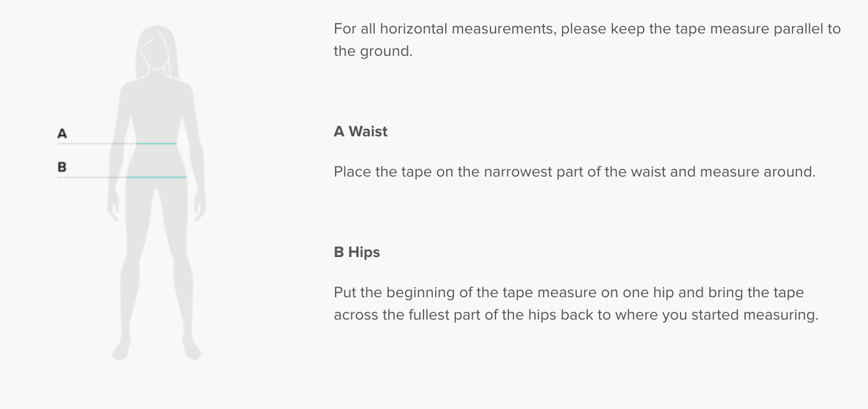Click the waist instruction about the narrowest part
Viewport: 868px width, 409px height.
click(574, 172)
